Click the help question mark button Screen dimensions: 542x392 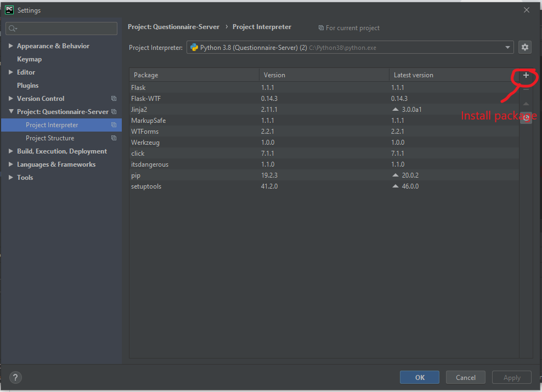[15, 377]
